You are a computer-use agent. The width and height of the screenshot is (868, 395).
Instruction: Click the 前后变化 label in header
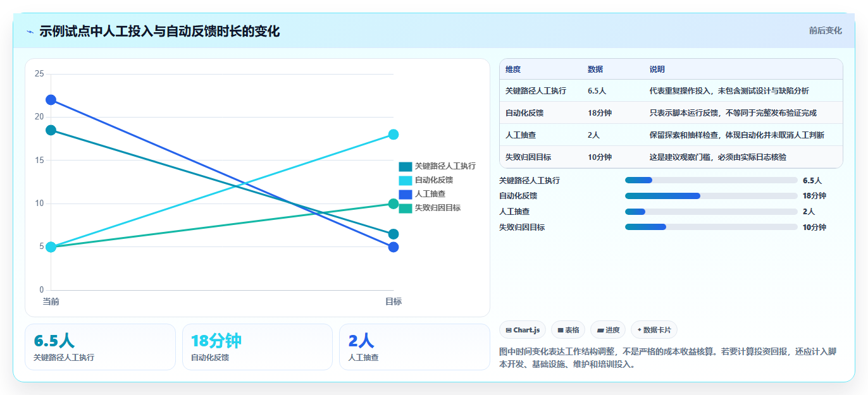pyautogui.click(x=825, y=30)
